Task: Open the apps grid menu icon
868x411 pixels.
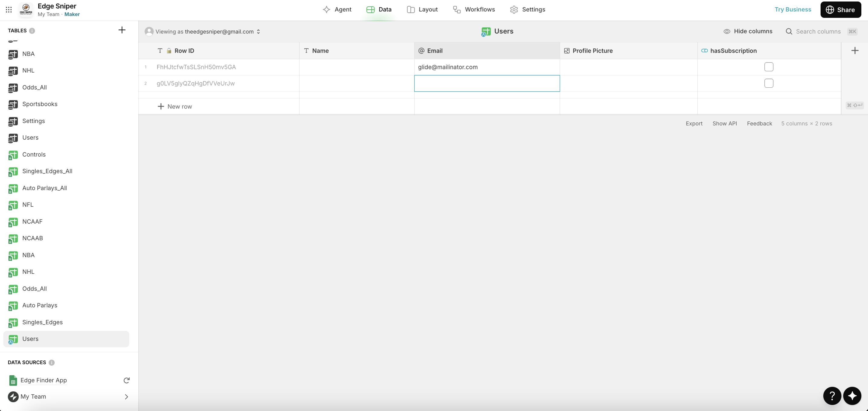Action: click(9, 9)
